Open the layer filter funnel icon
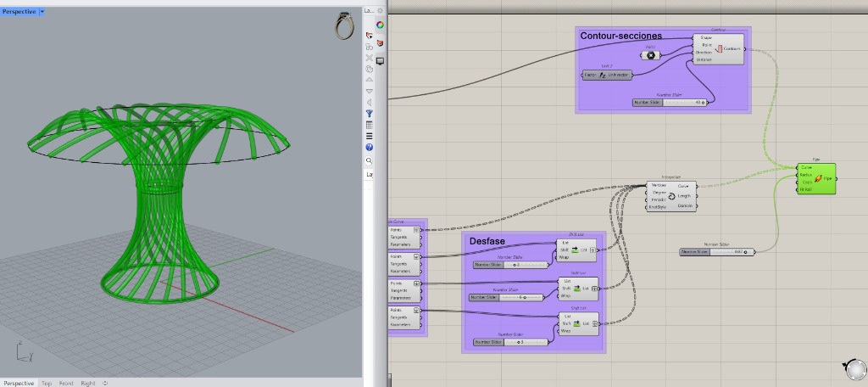This screenshot has width=868, height=387. (x=370, y=114)
